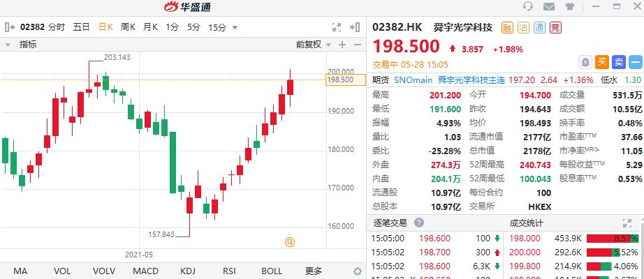Open 更多 indicators list
This screenshot has width=644, height=279.
click(314, 271)
